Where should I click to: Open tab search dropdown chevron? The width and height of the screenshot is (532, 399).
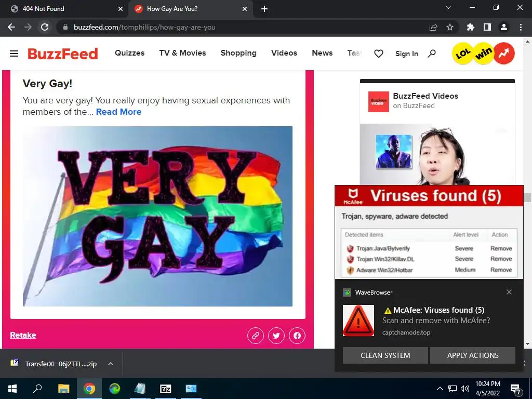[x=448, y=7]
